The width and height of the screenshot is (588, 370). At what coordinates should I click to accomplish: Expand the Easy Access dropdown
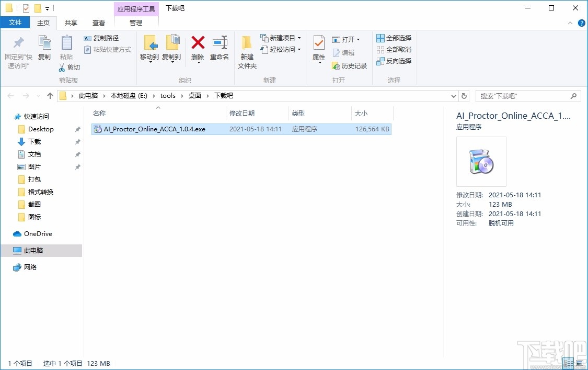pos(299,49)
